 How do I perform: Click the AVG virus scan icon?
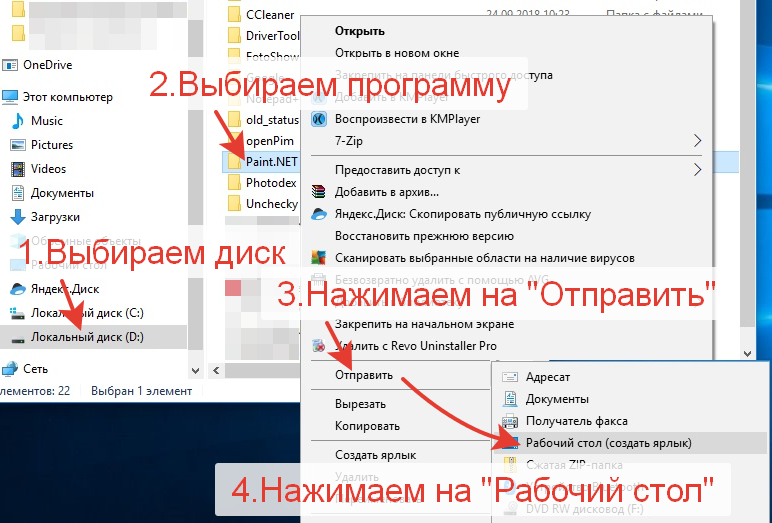(319, 258)
